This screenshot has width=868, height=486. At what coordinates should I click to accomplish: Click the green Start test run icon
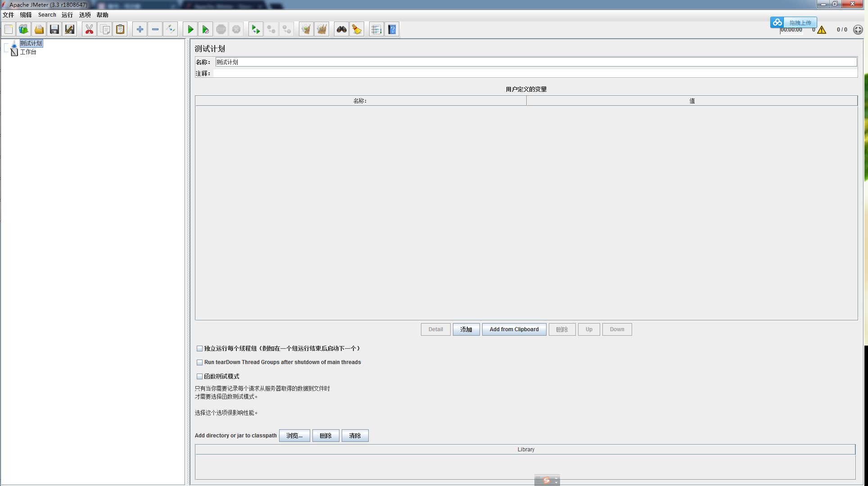click(190, 30)
